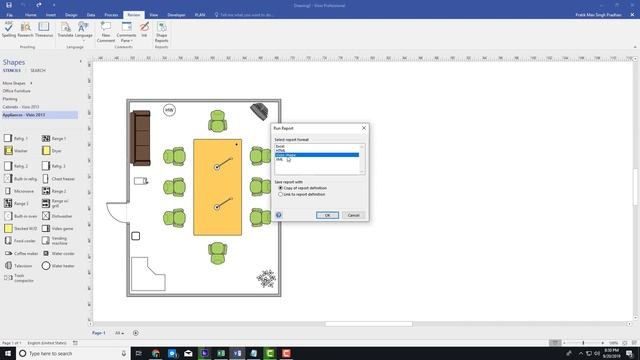Open the Thesaurus tool
Image resolution: width=640 pixels, height=360 pixels.
44,30
